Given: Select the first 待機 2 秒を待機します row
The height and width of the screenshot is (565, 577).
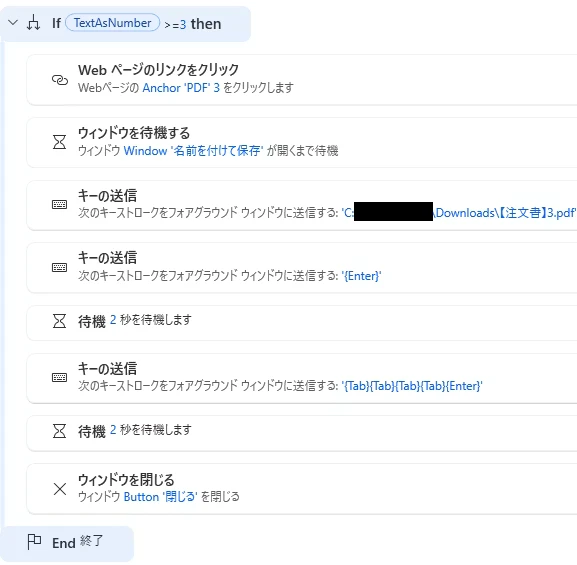Looking at the screenshot, I should (302, 322).
